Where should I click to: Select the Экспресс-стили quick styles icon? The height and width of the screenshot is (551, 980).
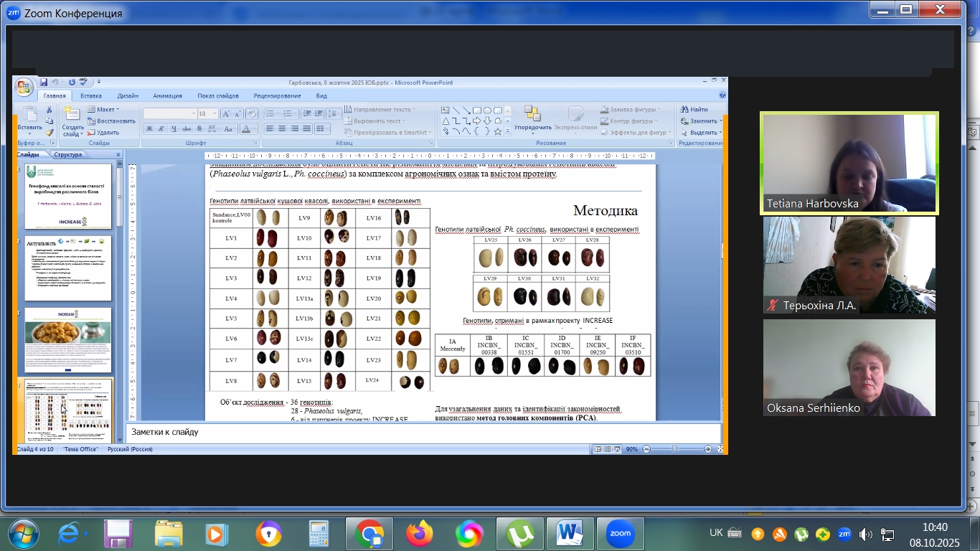click(575, 115)
